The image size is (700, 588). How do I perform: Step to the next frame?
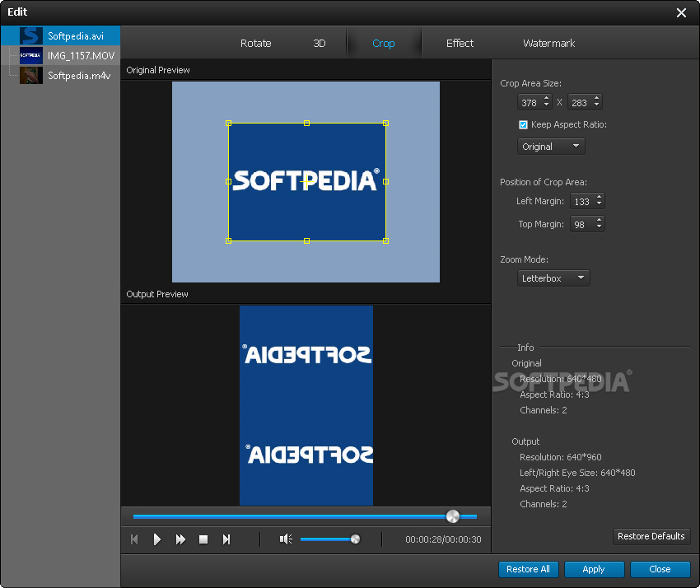tap(226, 539)
